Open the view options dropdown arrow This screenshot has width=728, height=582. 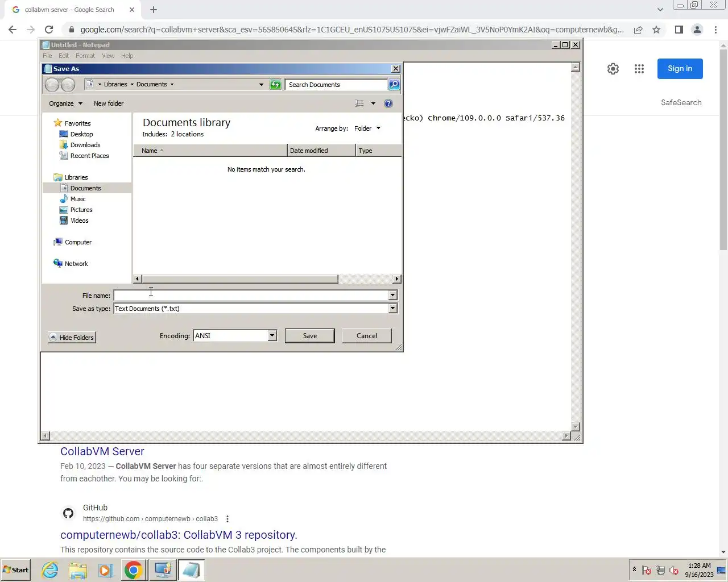click(x=373, y=103)
